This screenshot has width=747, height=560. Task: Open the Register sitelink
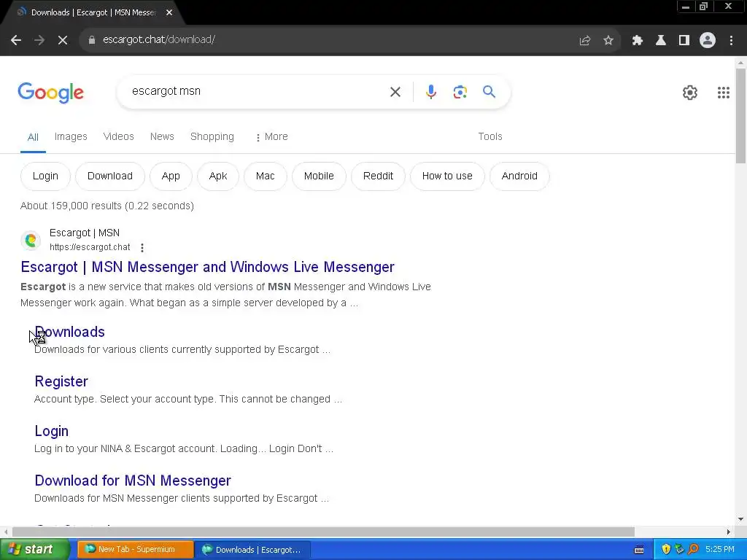pyautogui.click(x=61, y=381)
